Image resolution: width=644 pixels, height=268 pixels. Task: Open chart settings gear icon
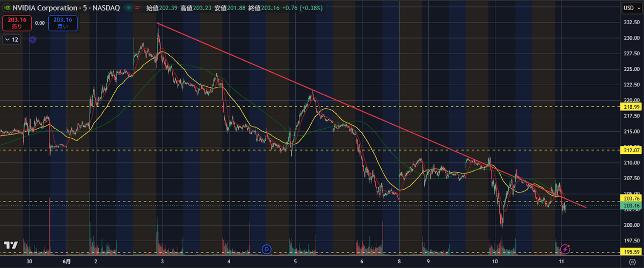(x=631, y=261)
